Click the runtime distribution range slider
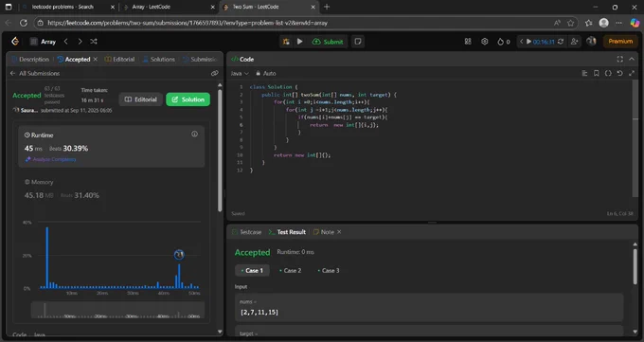This screenshot has height=342, width=644. (x=117, y=310)
